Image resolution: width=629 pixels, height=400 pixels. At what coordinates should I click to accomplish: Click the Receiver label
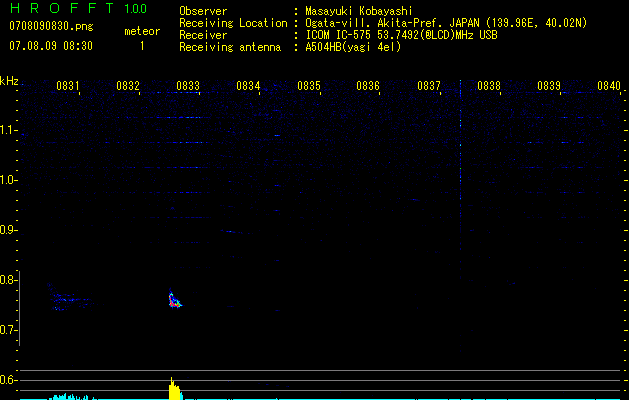tap(203, 35)
